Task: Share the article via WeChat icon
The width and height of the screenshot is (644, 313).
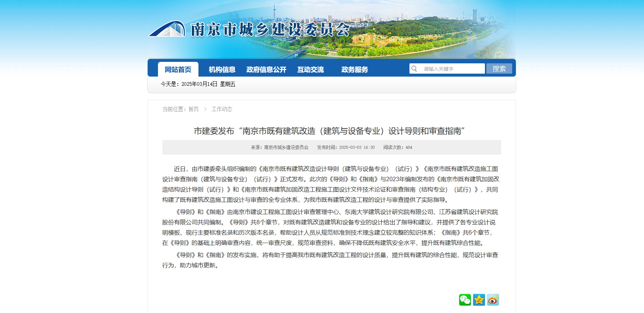Action: [x=465, y=300]
